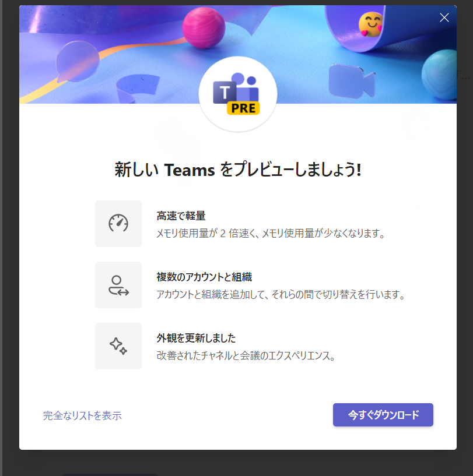Click the sparkle icon beside 外観を更新しました
The height and width of the screenshot is (476, 473).
point(118,345)
